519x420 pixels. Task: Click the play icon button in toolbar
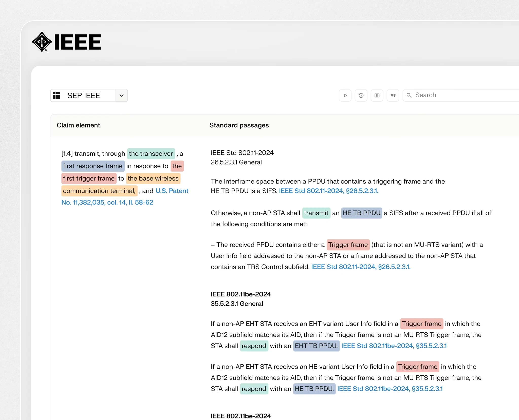point(345,95)
